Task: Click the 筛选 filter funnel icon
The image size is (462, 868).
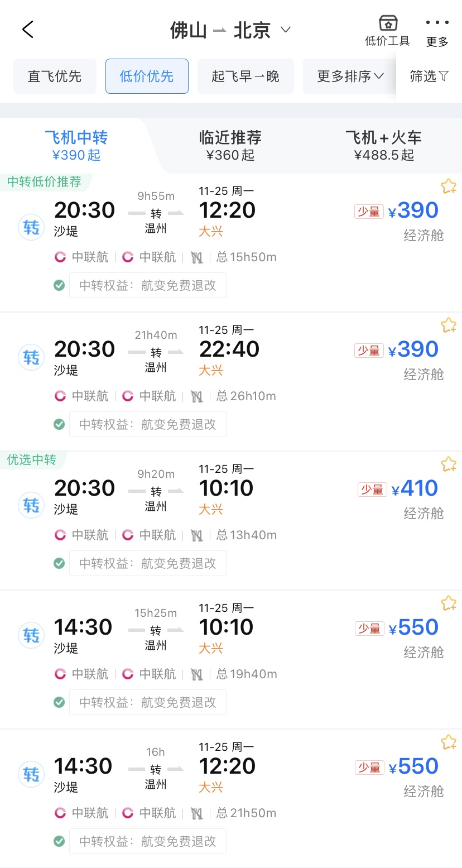Action: pos(444,76)
